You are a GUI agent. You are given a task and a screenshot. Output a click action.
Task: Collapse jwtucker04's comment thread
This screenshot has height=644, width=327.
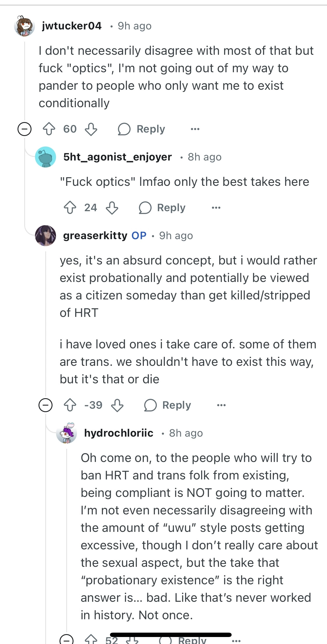(25, 129)
